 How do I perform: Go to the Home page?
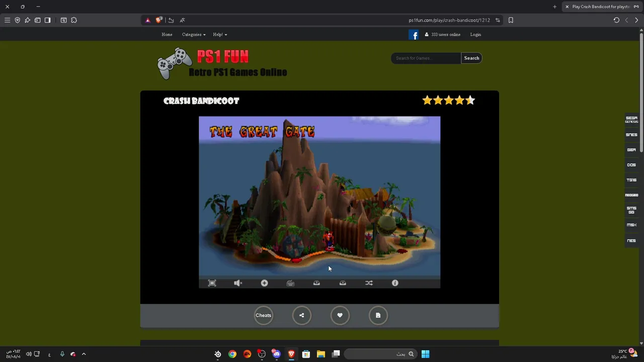tap(167, 35)
